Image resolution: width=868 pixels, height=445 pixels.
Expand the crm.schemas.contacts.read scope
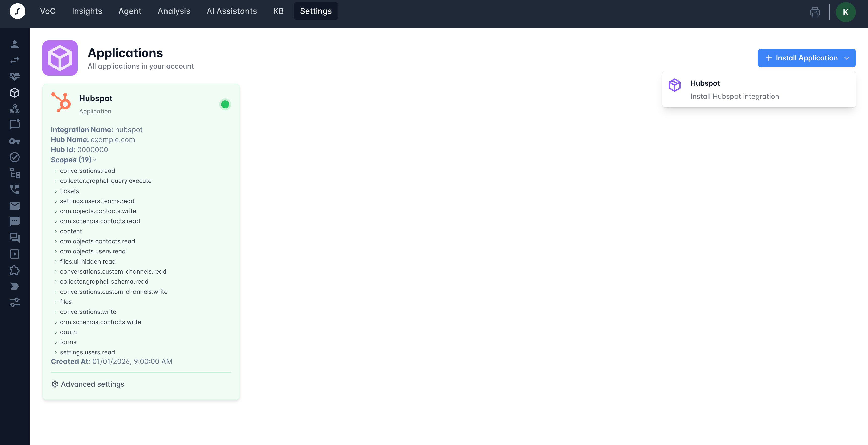[97, 221]
